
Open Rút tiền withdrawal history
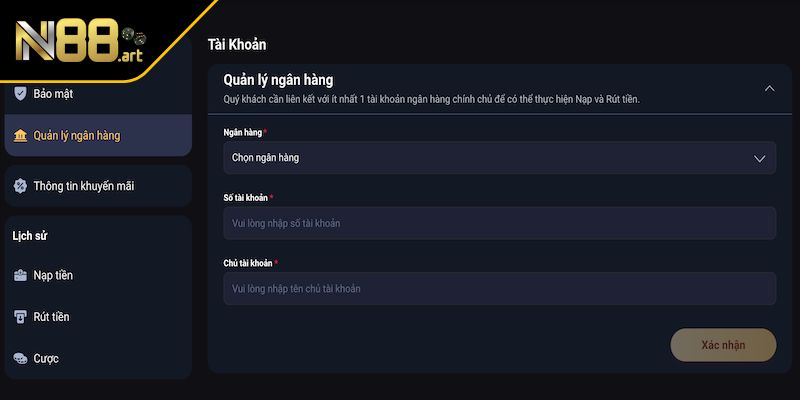point(51,317)
